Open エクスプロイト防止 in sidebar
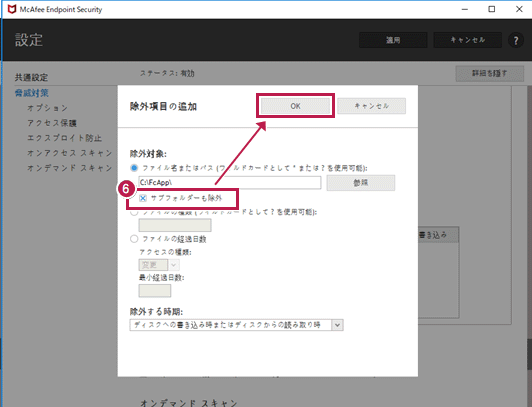The height and width of the screenshot is (407, 532). [x=64, y=138]
